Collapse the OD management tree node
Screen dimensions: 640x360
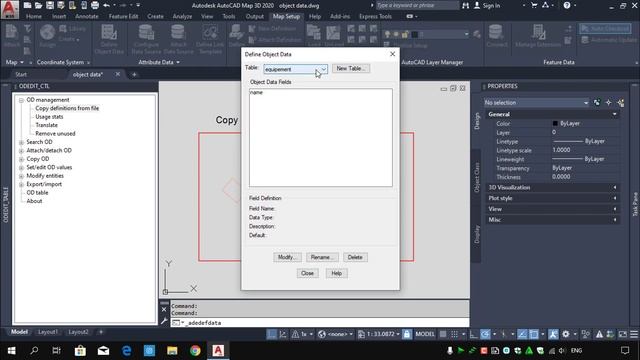[21, 100]
